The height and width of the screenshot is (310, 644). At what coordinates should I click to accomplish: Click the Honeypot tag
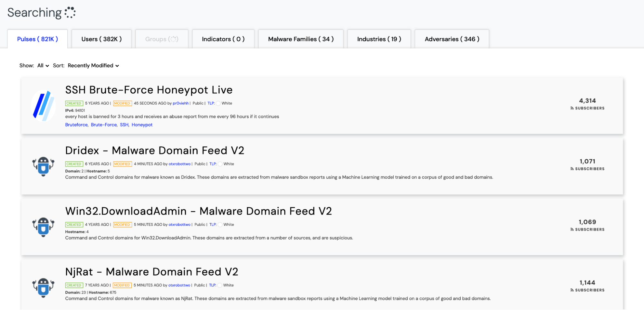(142, 125)
